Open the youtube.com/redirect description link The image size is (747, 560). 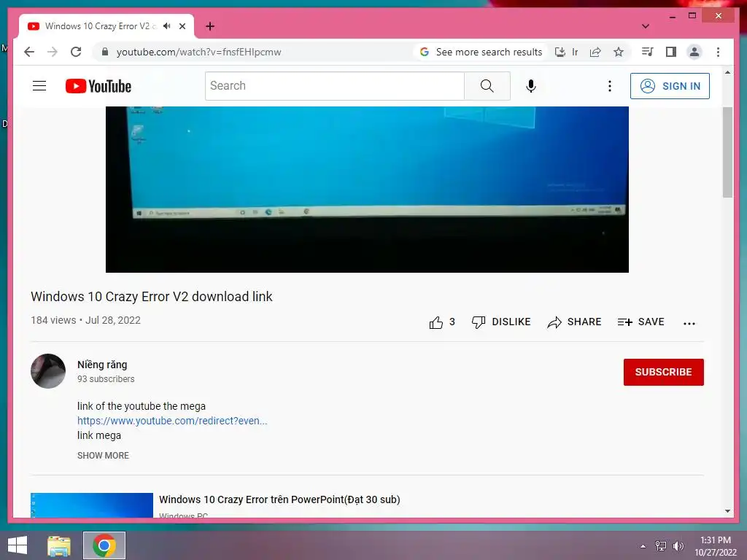pyautogui.click(x=172, y=421)
